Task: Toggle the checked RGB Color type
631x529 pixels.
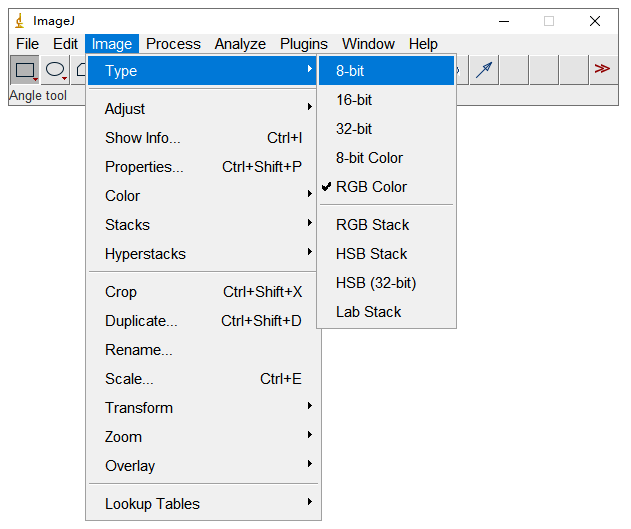Action: tap(371, 187)
